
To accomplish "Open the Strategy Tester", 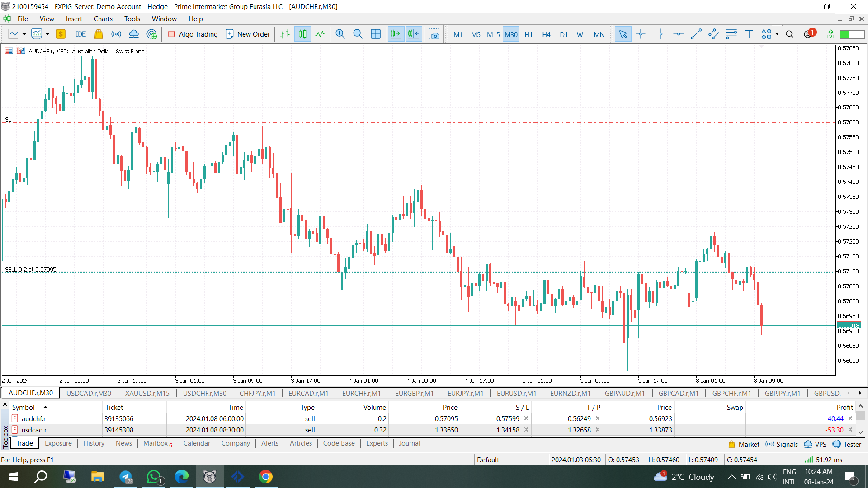I will click(847, 444).
